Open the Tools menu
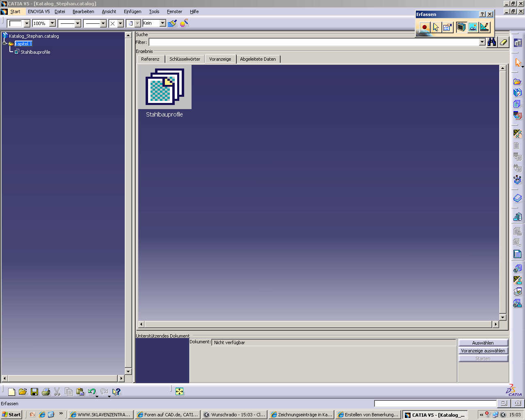Viewport: 525px width, 420px height. coord(154,11)
